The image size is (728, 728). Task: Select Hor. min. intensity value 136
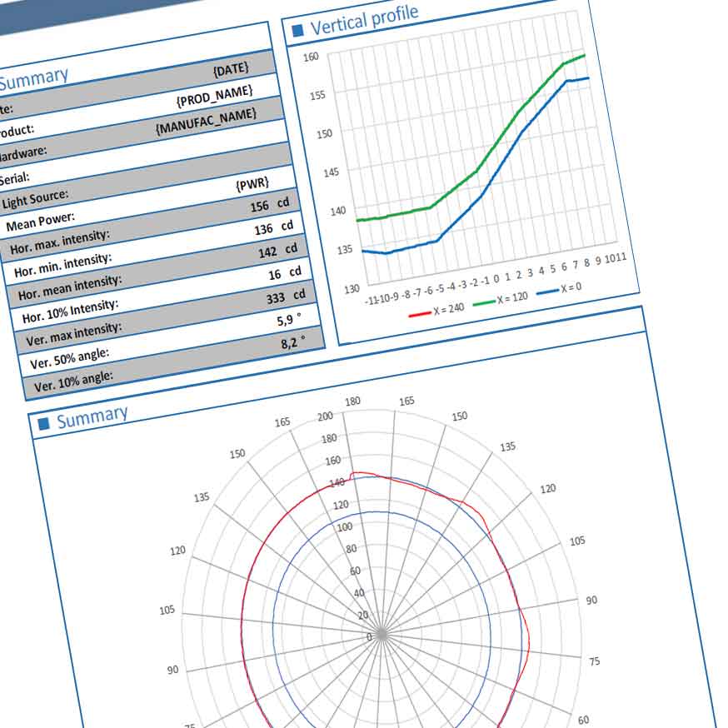point(263,229)
